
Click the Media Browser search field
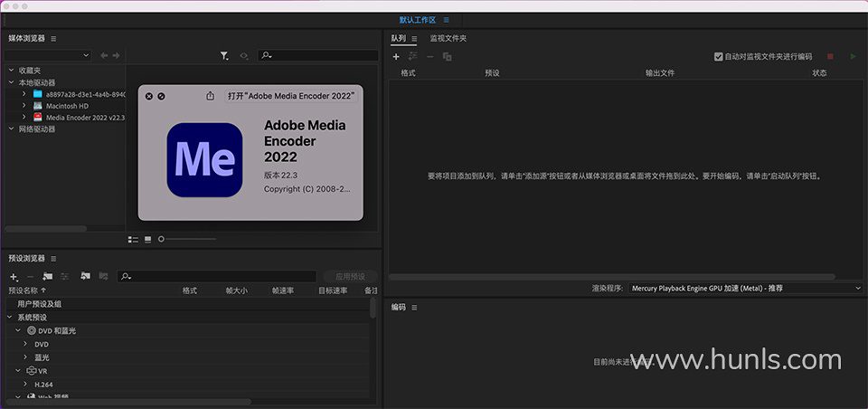tap(318, 55)
